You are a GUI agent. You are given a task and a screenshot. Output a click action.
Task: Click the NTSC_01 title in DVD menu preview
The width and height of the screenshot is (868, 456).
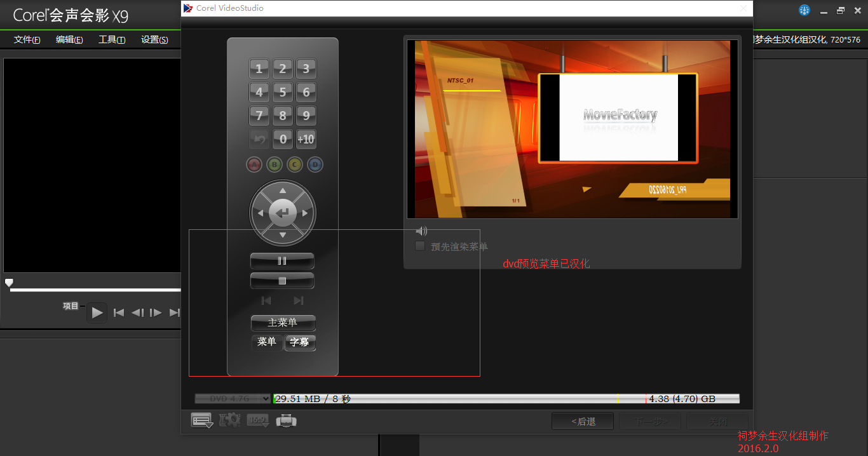coord(461,81)
